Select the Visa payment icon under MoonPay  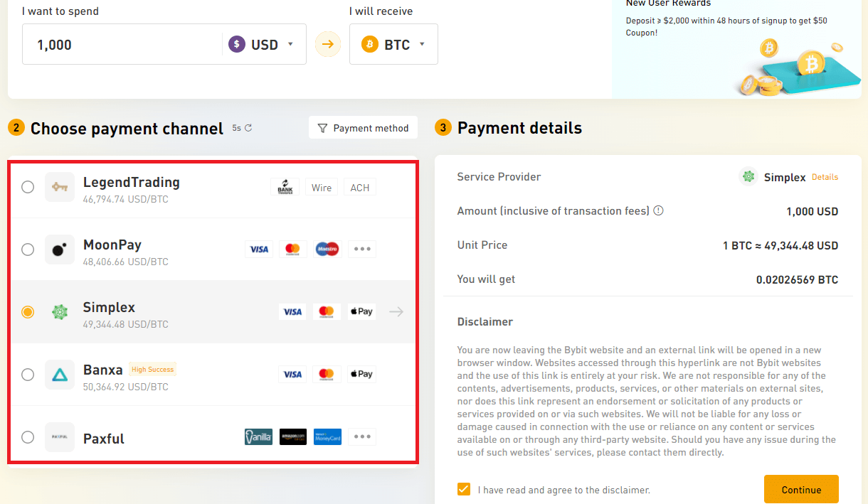[259, 249]
